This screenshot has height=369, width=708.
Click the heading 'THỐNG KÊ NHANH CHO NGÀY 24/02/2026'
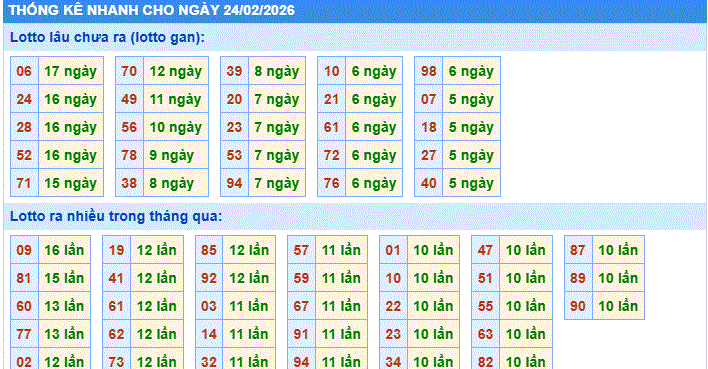point(152,10)
